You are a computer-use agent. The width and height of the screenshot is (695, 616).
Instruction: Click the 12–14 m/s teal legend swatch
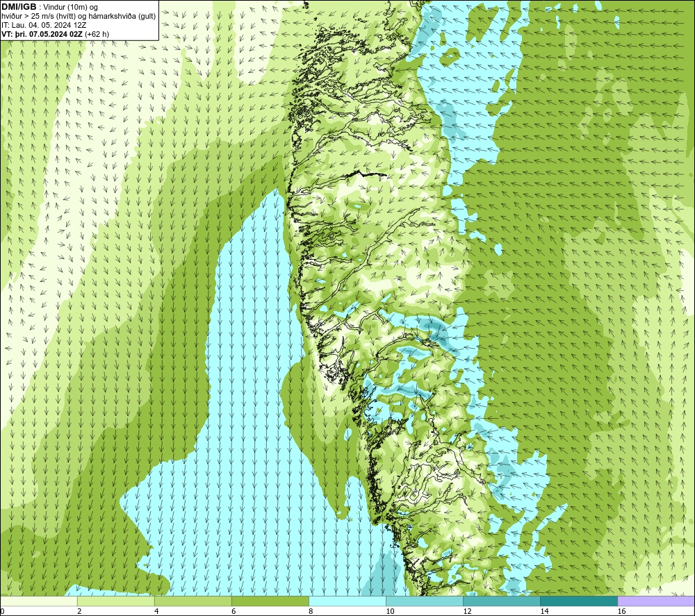(x=501, y=601)
